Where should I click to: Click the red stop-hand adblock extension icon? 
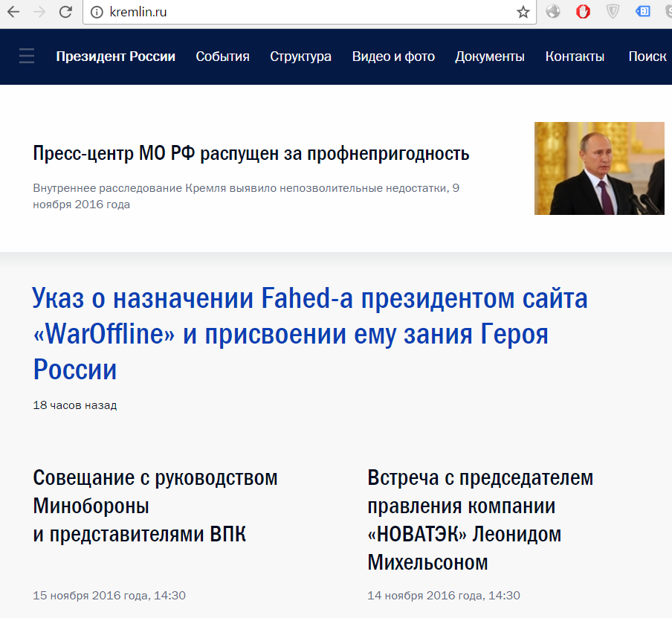(583, 12)
